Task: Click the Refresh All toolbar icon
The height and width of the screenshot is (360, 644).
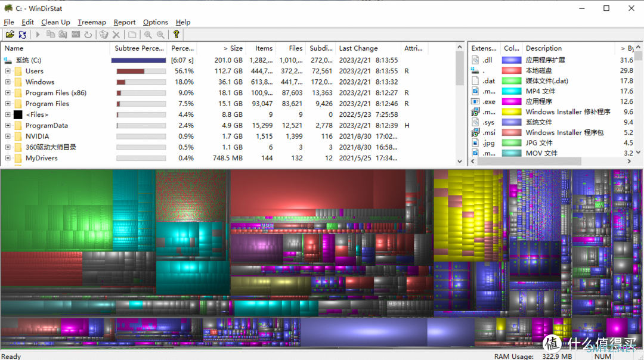Action: (22, 35)
